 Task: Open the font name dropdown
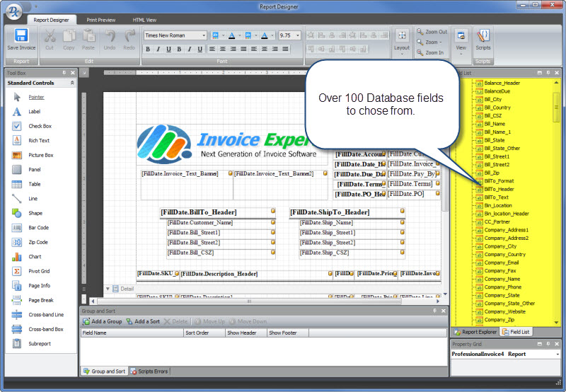click(204, 35)
